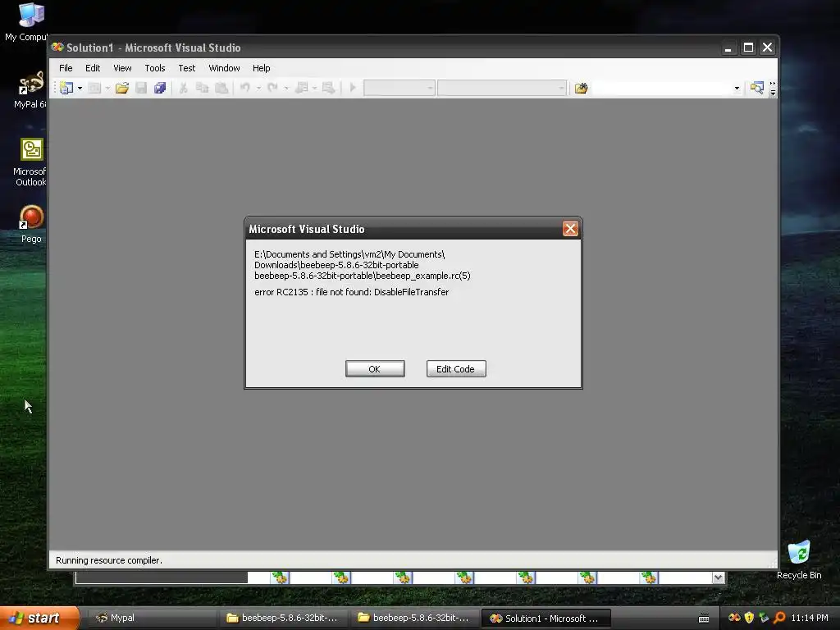The width and height of the screenshot is (840, 630).
Task: Click the beebeep_example.rc(5) path line
Action: point(362,276)
